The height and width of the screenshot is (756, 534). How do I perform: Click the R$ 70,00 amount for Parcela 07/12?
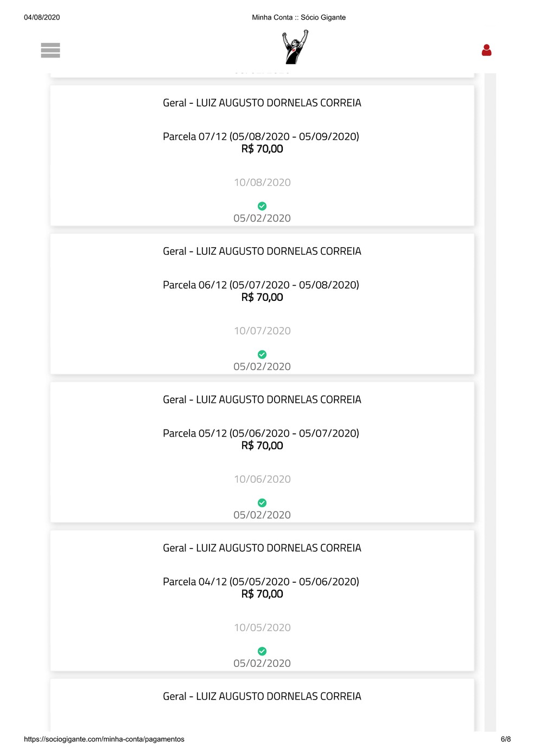(x=262, y=149)
